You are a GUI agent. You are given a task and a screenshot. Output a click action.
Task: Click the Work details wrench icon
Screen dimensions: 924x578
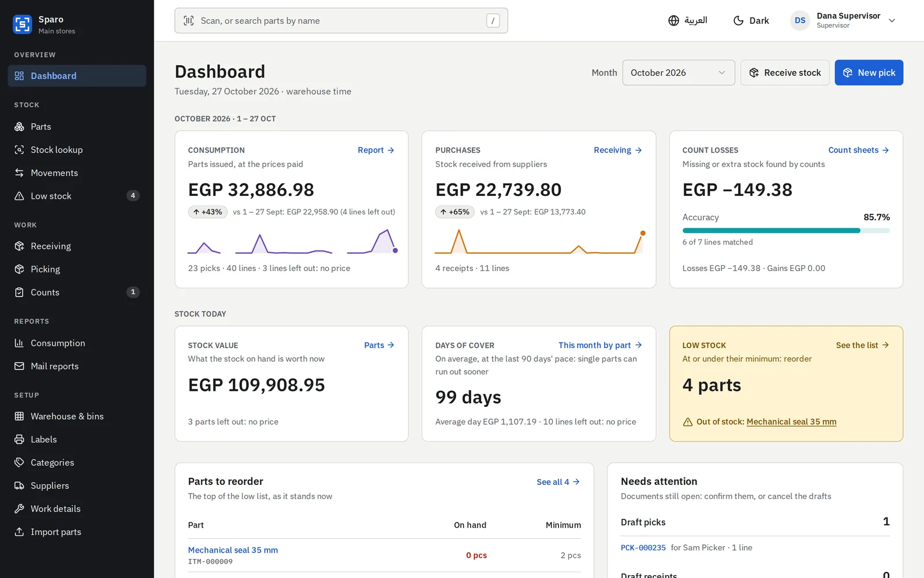click(19, 509)
